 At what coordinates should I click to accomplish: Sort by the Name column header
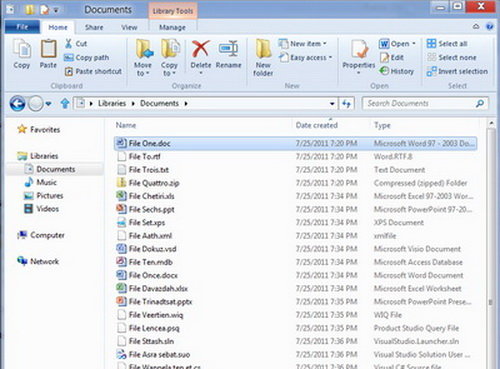coord(126,125)
